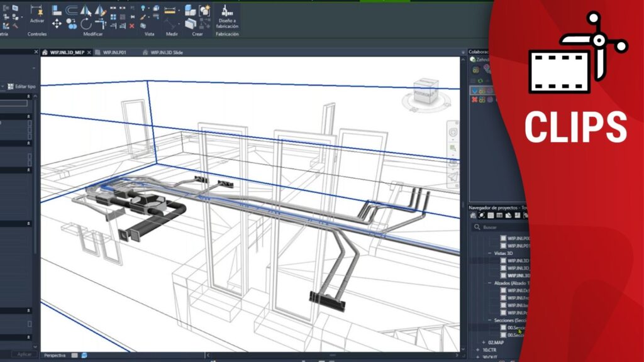The height and width of the screenshot is (362, 644).
Task: Switch to the WIP.INI.P01 view tab
Action: [115, 53]
